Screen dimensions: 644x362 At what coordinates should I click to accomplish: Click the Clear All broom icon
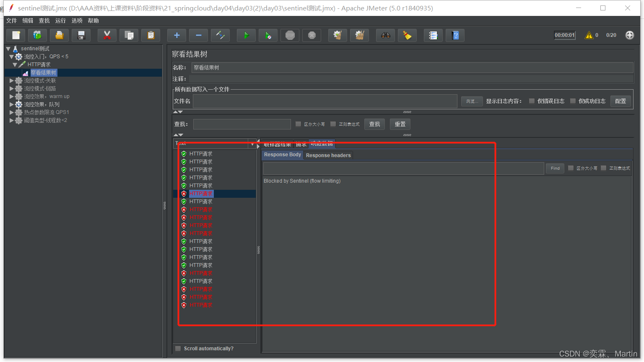click(x=359, y=36)
